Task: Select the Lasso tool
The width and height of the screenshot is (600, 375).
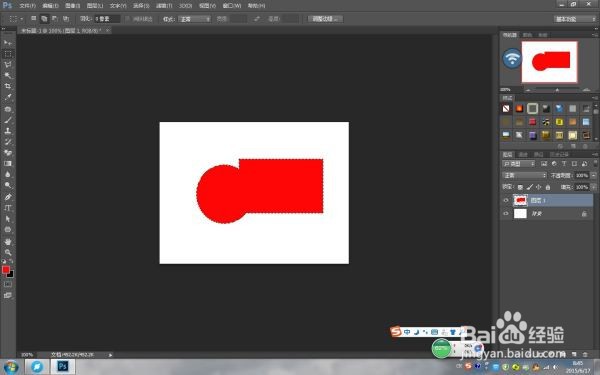Action: coord(8,65)
